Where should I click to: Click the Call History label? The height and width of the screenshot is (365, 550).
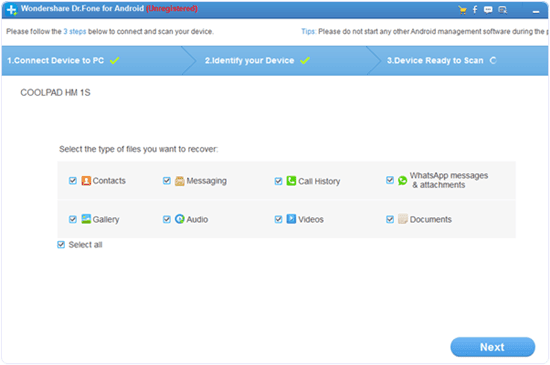coord(319,182)
